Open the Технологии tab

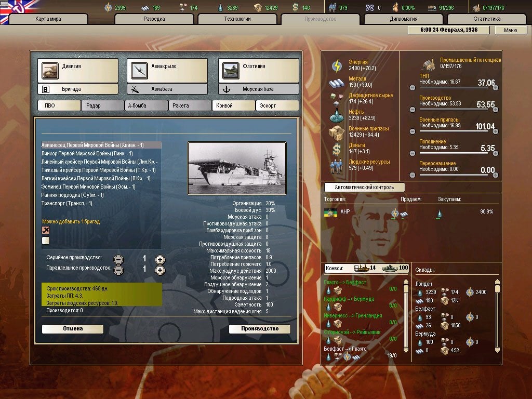tap(238, 19)
